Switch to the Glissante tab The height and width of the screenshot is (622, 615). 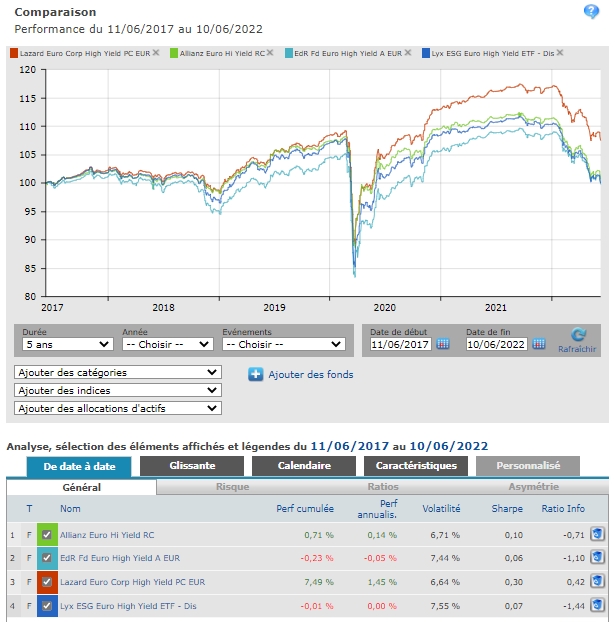[191, 465]
